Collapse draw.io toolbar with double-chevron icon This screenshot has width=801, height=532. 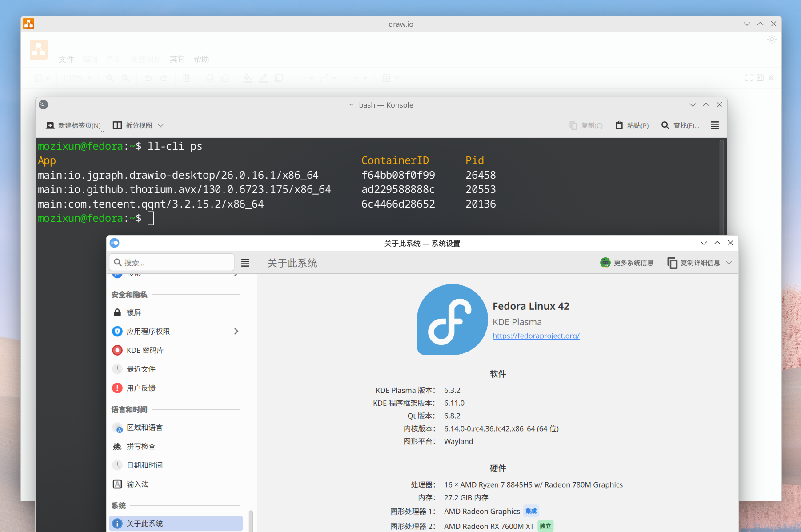pos(771,78)
